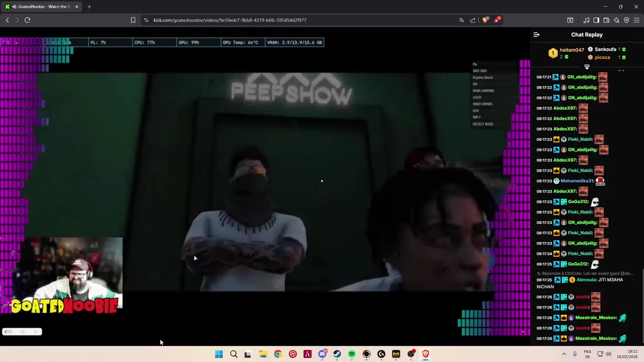The image size is (644, 362).
Task: Open the Brave playlist music icon
Action: click(586, 20)
